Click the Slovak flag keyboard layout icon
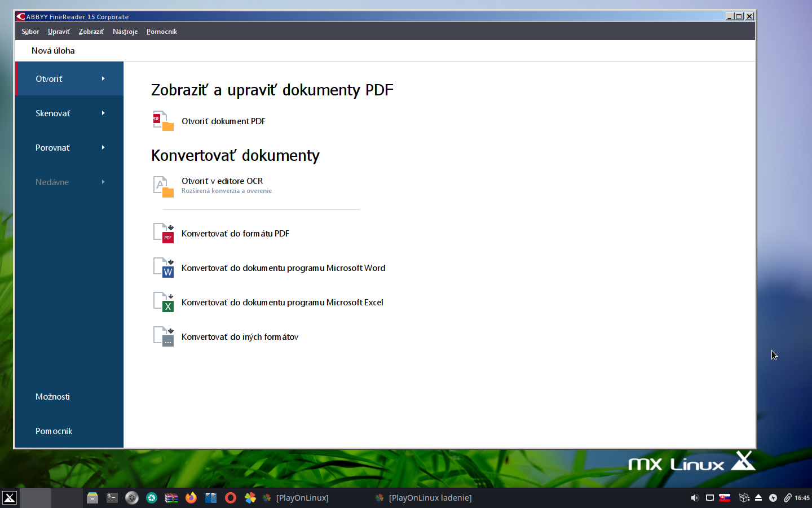This screenshot has width=812, height=508. (x=725, y=498)
